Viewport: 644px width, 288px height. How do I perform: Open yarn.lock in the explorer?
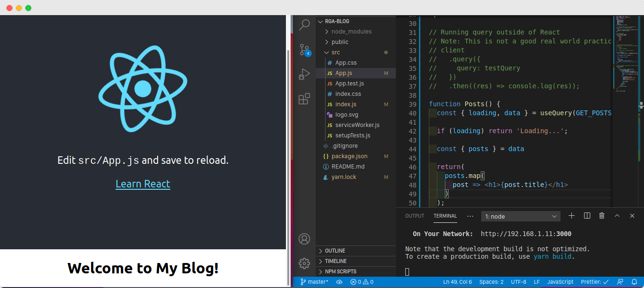tap(356, 177)
